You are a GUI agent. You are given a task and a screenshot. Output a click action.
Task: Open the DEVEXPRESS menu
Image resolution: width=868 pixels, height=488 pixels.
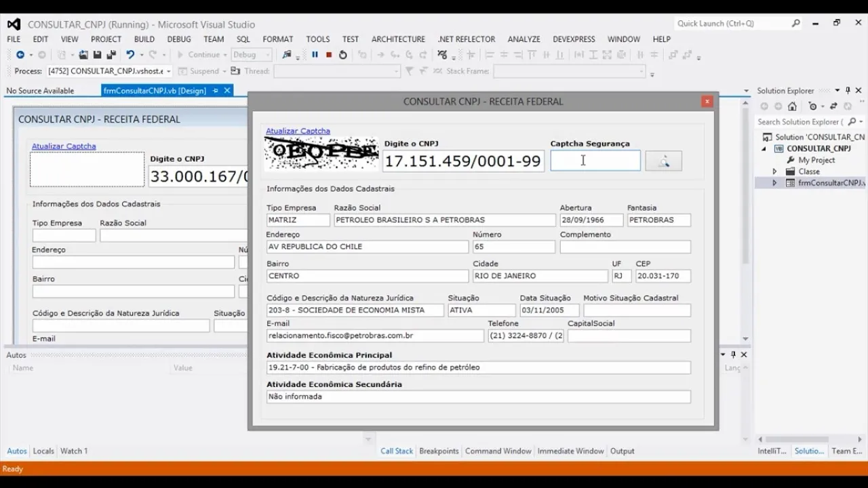point(574,39)
